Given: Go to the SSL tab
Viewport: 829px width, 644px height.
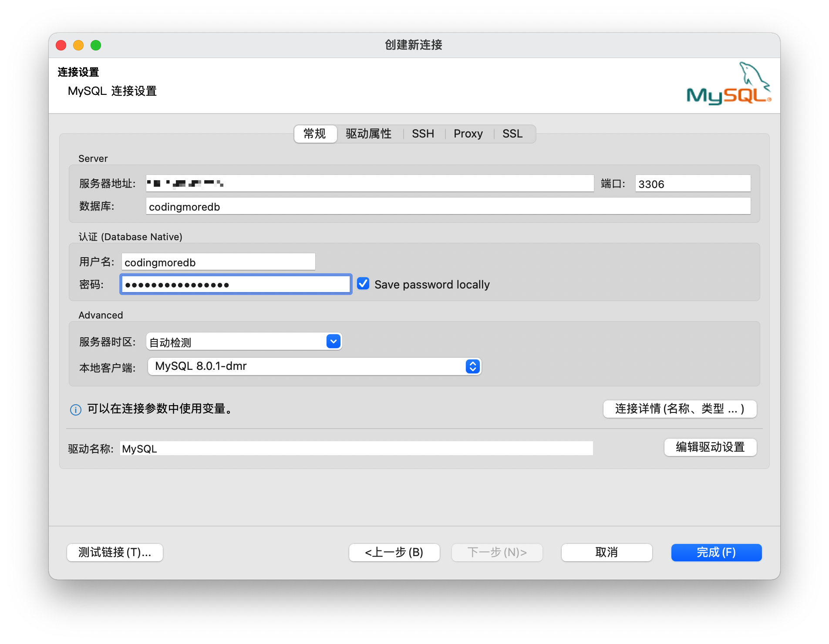Looking at the screenshot, I should tap(512, 134).
